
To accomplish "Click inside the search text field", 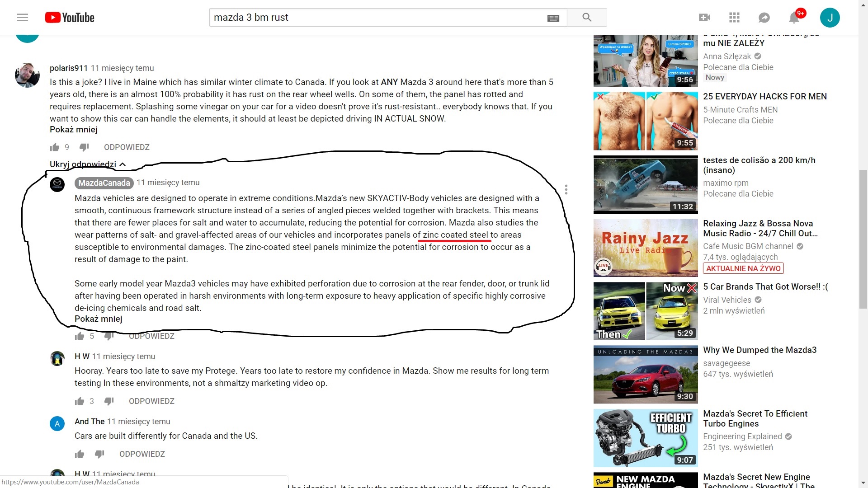I will click(x=375, y=18).
